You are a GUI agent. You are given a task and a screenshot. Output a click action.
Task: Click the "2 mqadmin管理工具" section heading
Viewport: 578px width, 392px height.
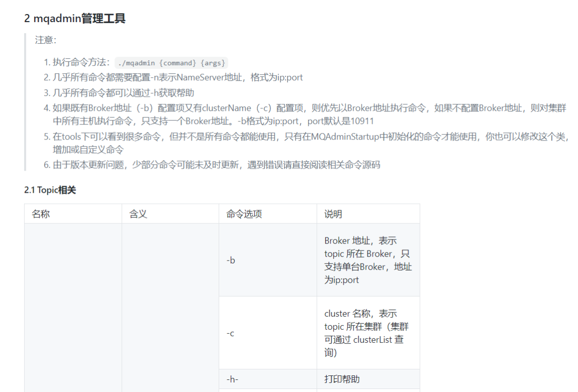(75, 19)
